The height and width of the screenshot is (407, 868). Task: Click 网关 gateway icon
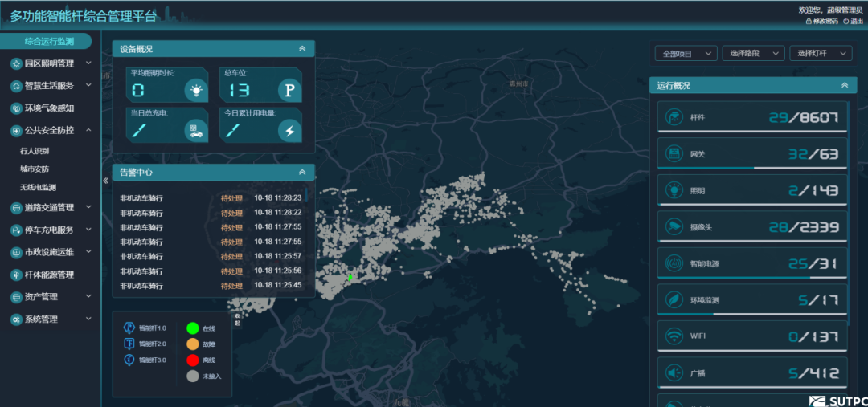click(674, 154)
